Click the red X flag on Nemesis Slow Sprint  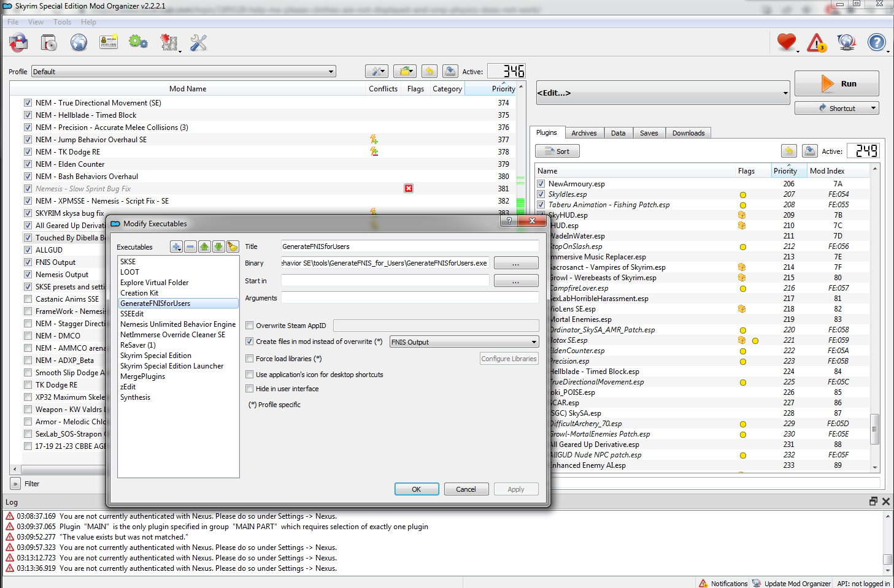409,188
